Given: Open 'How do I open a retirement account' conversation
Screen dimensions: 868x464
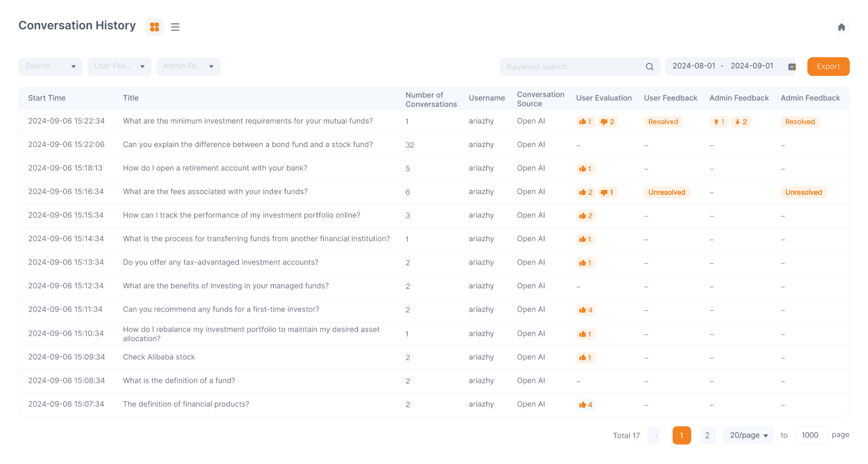Looking at the screenshot, I should pos(215,168).
